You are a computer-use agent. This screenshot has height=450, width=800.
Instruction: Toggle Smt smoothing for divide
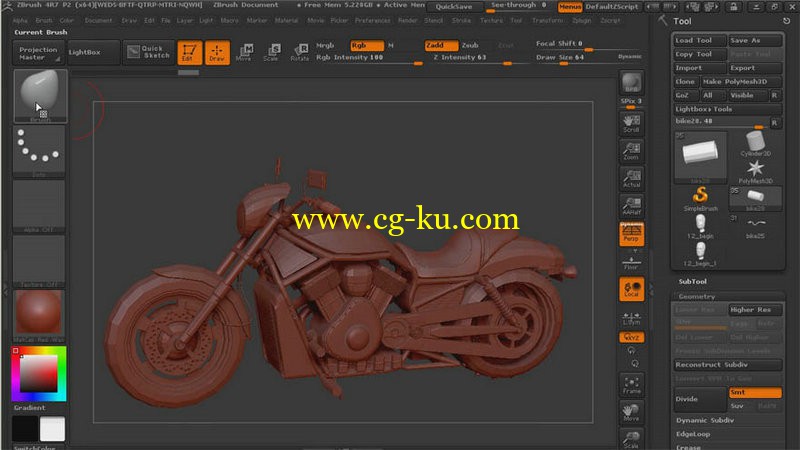point(755,392)
